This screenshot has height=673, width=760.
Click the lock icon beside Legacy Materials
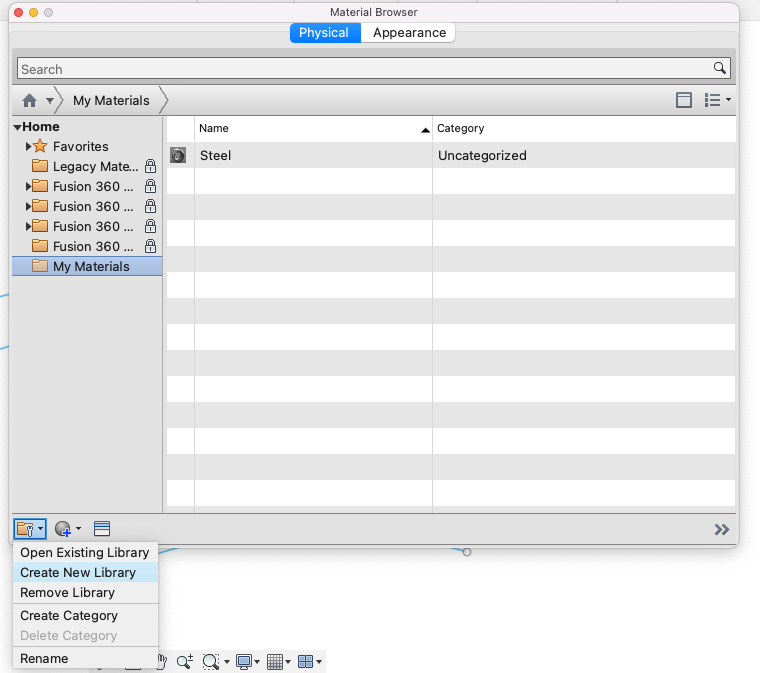click(151, 166)
